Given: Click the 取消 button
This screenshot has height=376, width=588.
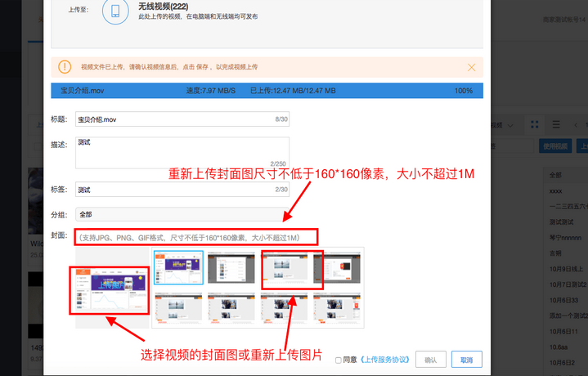Looking at the screenshot, I should point(466,360).
